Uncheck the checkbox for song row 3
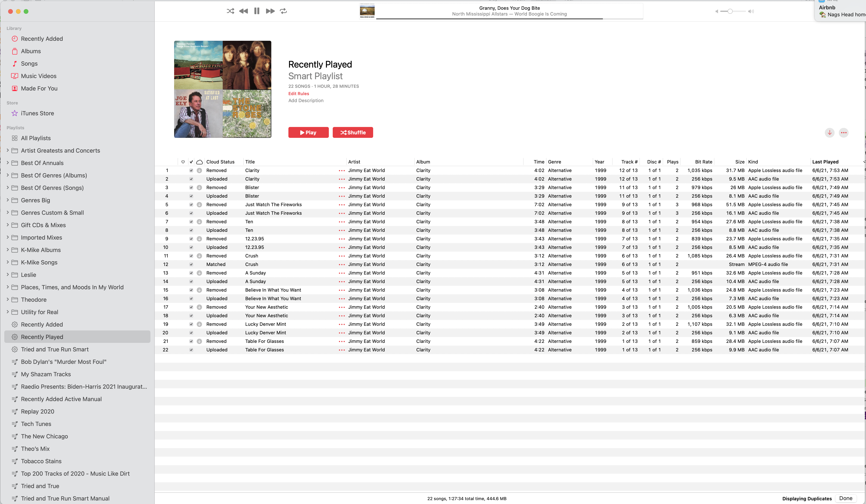Image resolution: width=866 pixels, height=504 pixels. pos(191,188)
